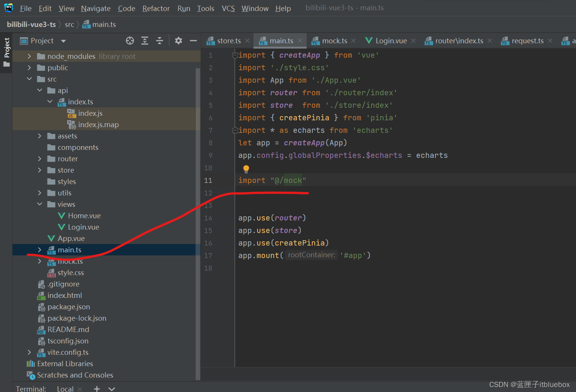Viewport: 576px width, 392px height.
Task: Open the Refactor menu
Action: [x=156, y=8]
